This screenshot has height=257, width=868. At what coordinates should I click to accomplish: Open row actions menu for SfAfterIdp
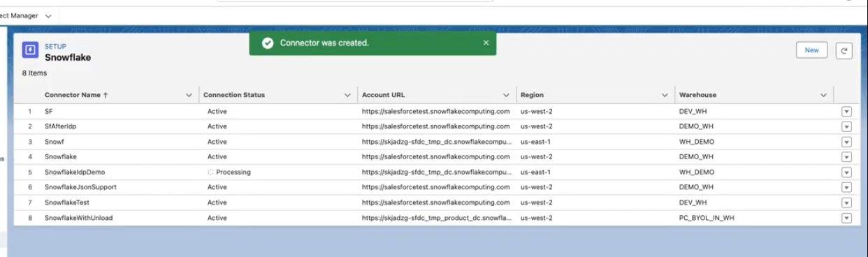click(846, 126)
